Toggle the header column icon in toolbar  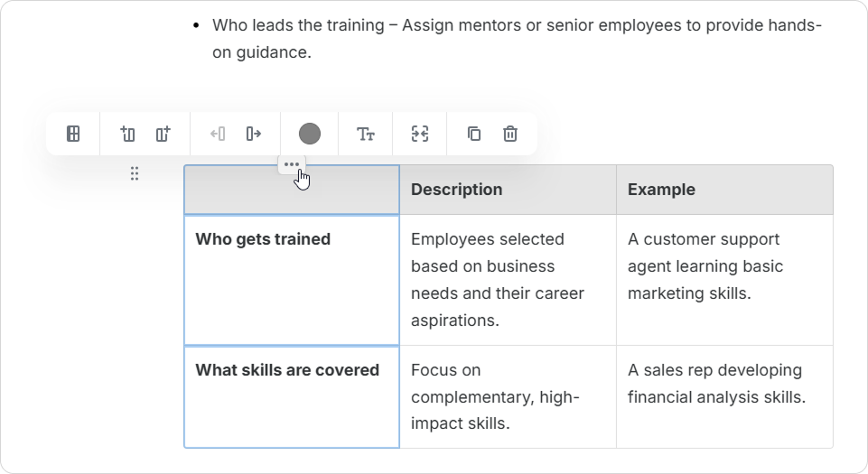[73, 135]
